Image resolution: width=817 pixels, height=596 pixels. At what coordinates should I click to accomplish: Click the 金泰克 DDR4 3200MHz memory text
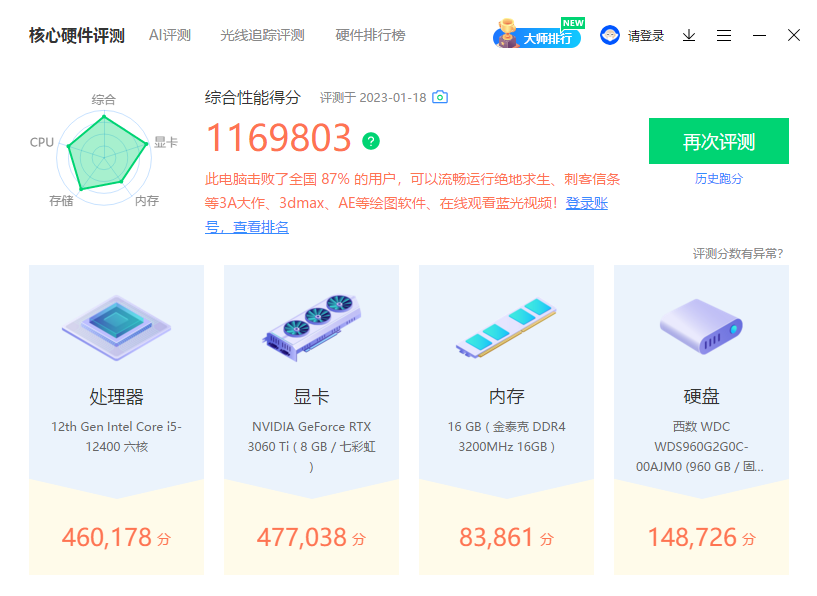(x=506, y=437)
